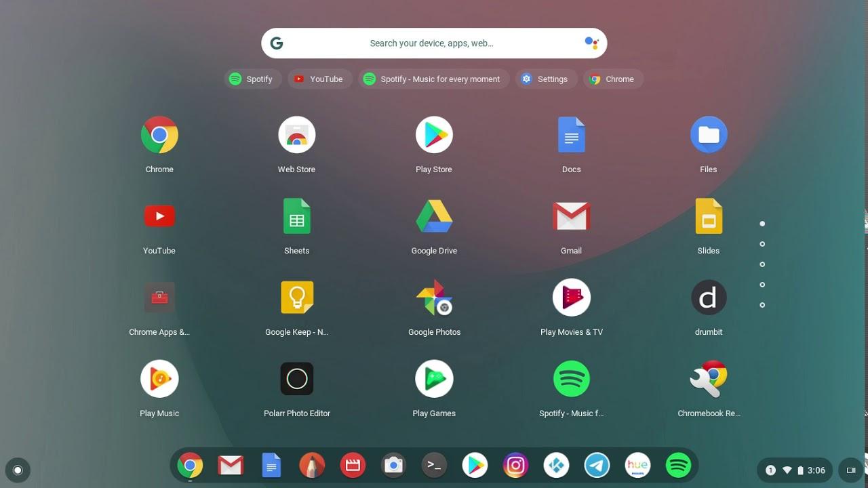Open the Play Games app
Viewport: 868px width, 488px height.
coord(434,379)
